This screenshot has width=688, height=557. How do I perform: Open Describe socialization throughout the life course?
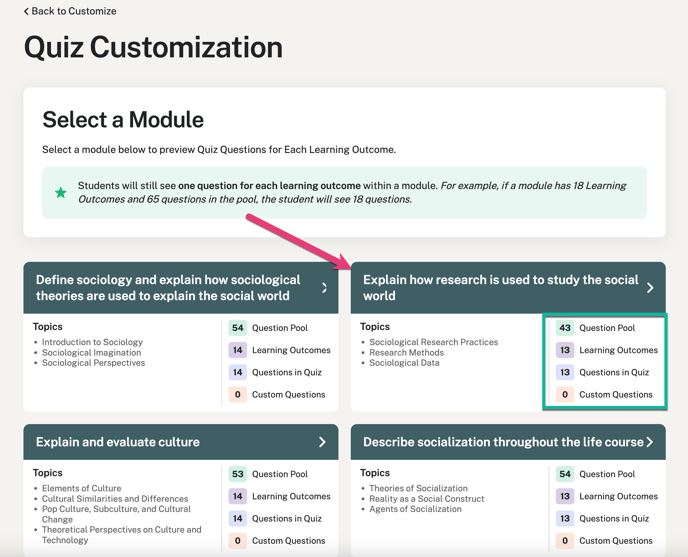508,442
